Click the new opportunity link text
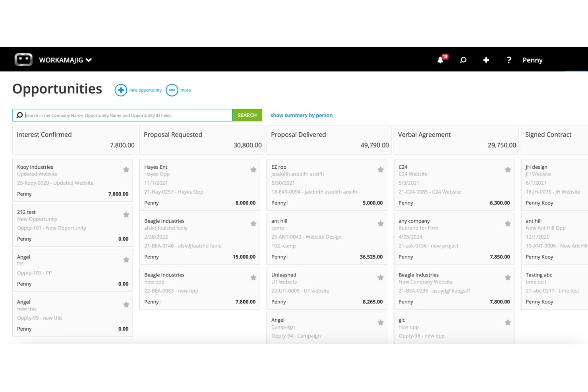Viewport: 588px width, 392px height. coord(145,90)
